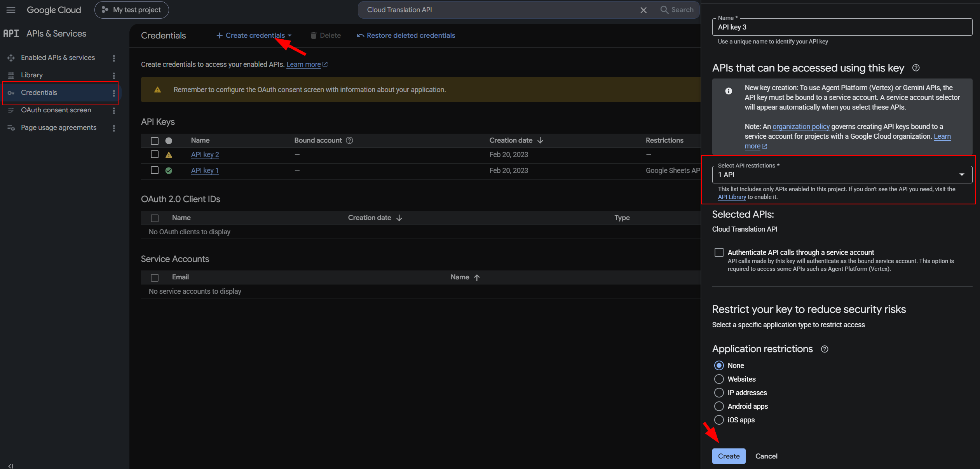Open the Learn more link about credentials
The height and width of the screenshot is (469, 980).
(x=307, y=65)
